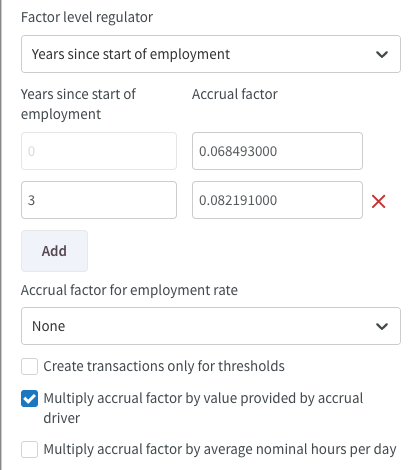Enable Create transactions only for thresholds checkbox

tap(29, 366)
